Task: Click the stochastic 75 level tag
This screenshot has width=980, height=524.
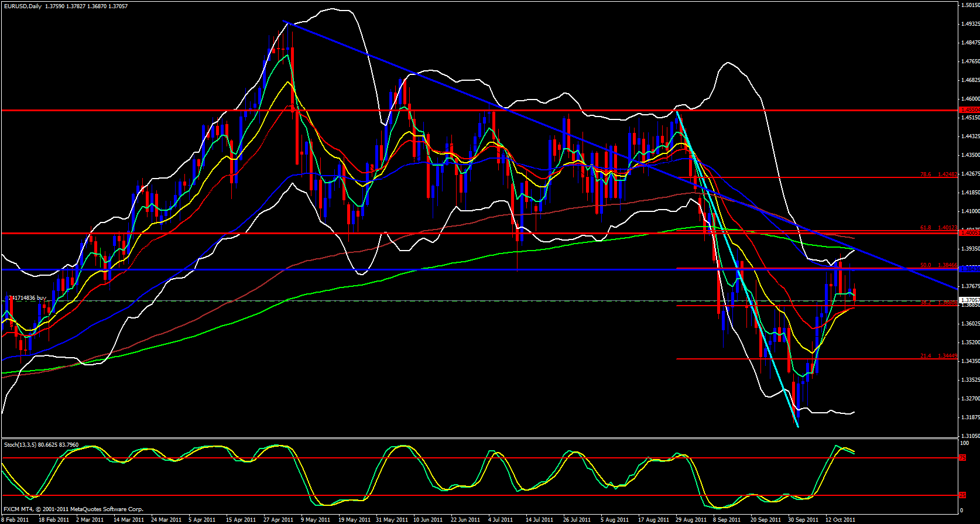Action: tap(962, 458)
